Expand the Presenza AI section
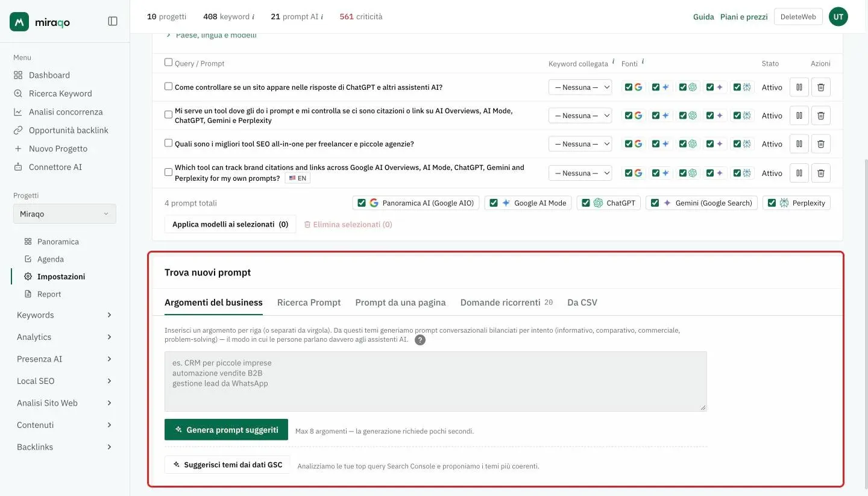Viewport: 868px width, 496px height. 64,359
